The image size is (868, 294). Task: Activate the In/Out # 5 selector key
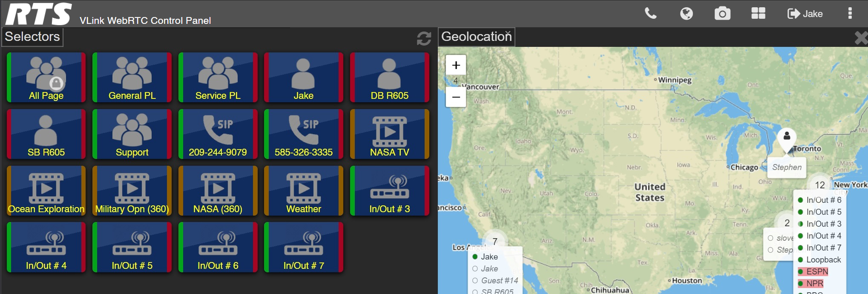[x=132, y=247]
